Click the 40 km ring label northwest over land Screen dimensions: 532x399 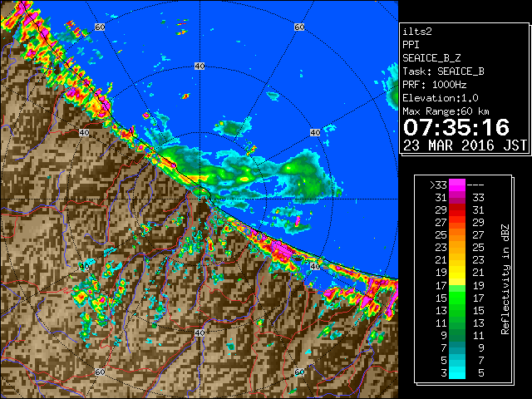pos(84,132)
